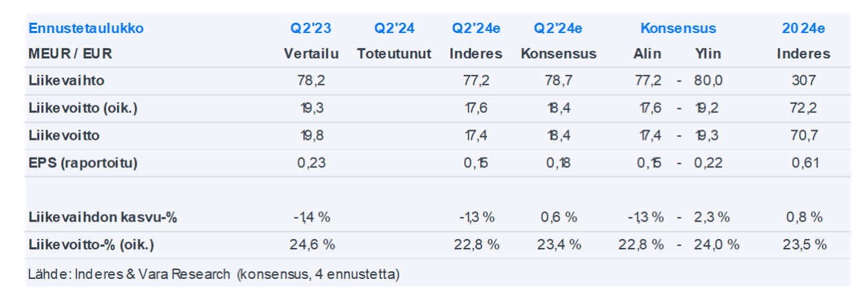The image size is (868, 303).
Task: Click the Liikevaihto row label
Action: [66, 81]
